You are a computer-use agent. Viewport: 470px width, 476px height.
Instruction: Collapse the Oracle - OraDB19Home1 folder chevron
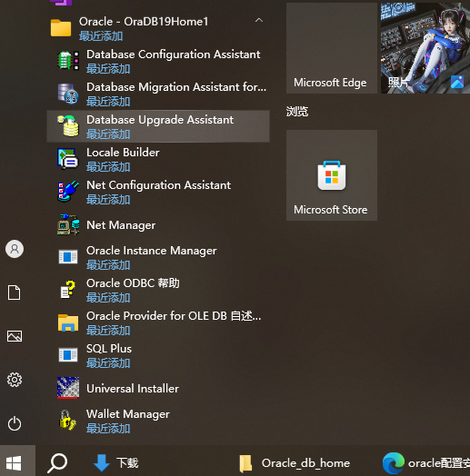259,21
